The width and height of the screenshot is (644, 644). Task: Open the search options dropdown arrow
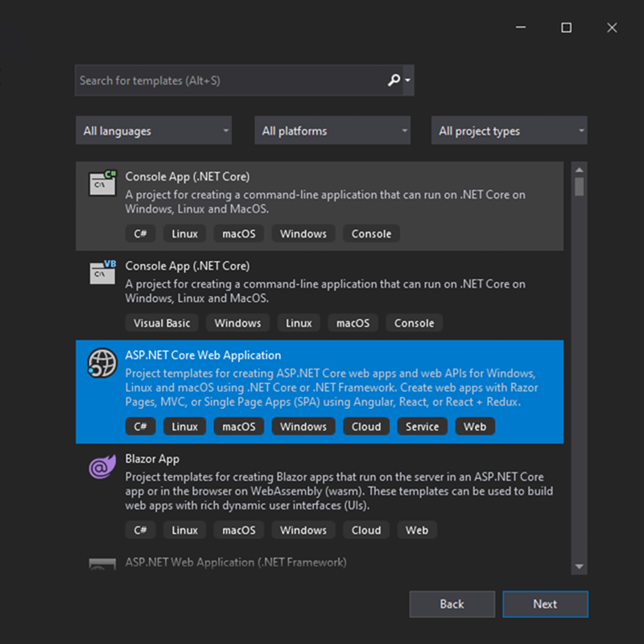point(408,80)
